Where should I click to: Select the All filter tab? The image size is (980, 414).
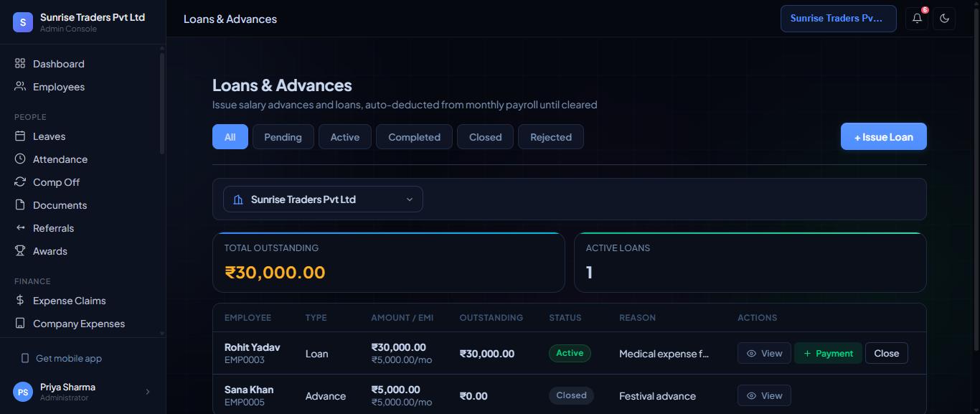pyautogui.click(x=230, y=137)
